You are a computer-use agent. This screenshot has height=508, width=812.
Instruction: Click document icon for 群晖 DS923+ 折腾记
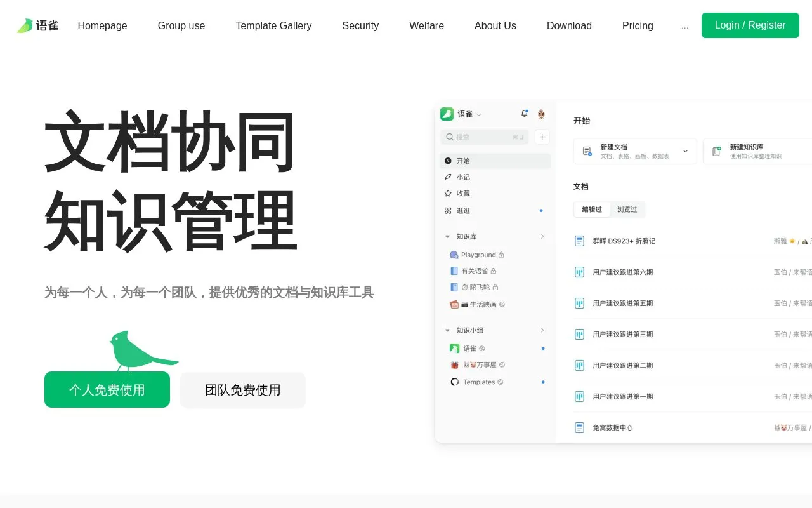point(579,241)
